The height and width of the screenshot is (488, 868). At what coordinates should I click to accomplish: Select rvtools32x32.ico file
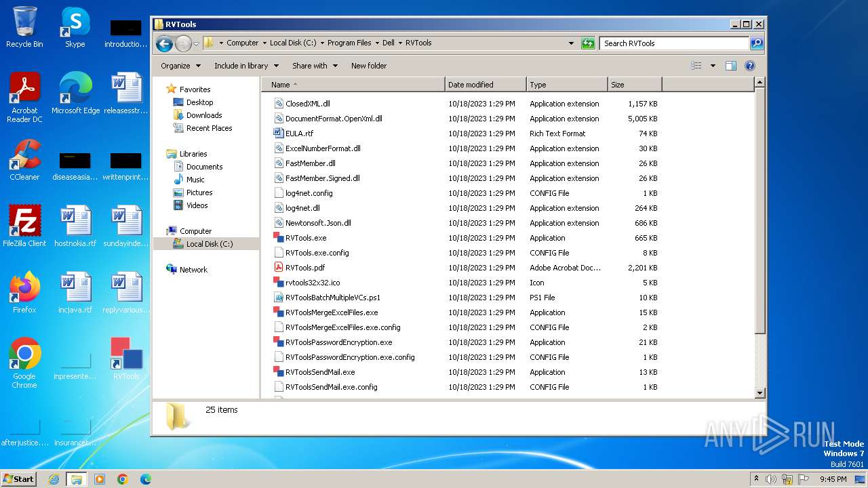(x=313, y=283)
